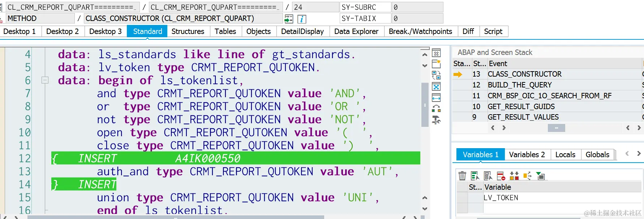Click the line number field showing 24
Screen dimensions: 644x219
pos(315,7)
